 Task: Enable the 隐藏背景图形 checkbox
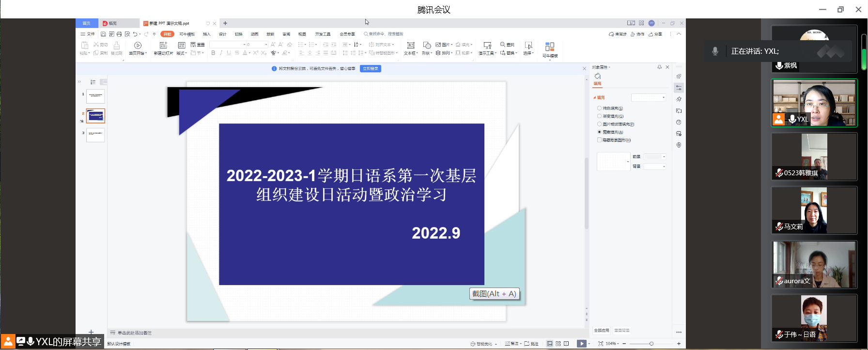(x=600, y=140)
